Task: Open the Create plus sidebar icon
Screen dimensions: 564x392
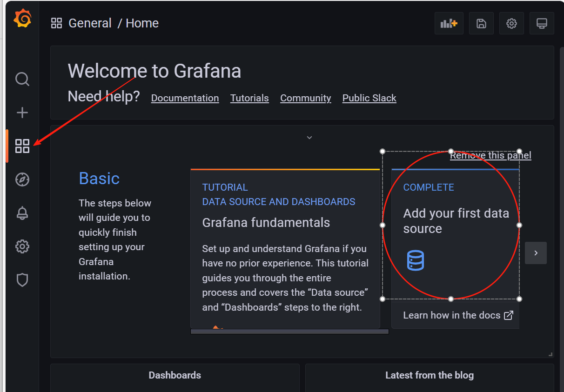Action: (22, 113)
